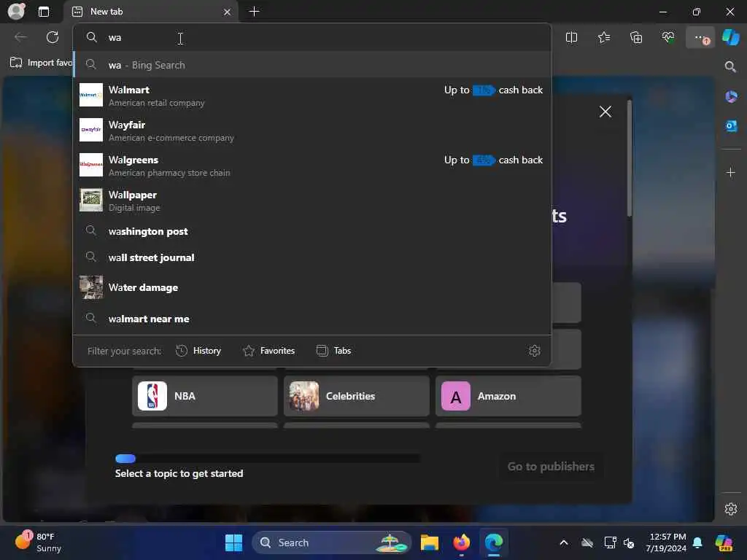Image resolution: width=747 pixels, height=560 pixels.
Task: Open the weather widget showing 80°F
Action: [x=39, y=542]
